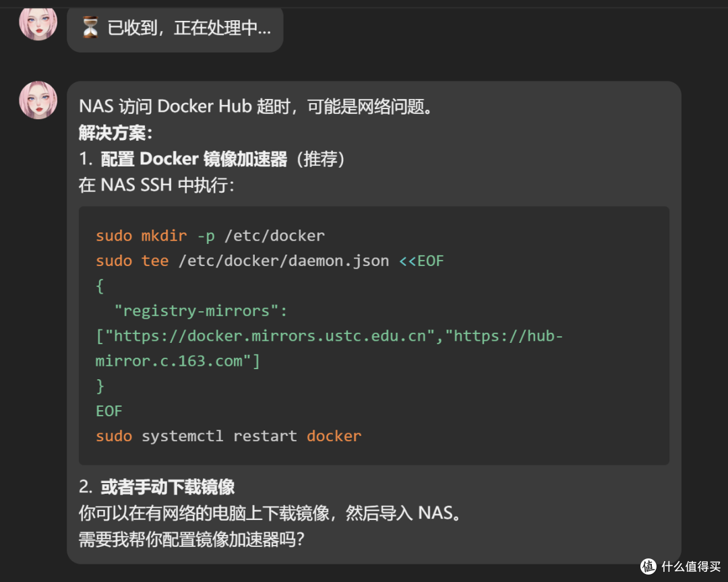Screen dimensions: 728x582
Task: Click the standalone "EOF" line in the code block
Action: [x=109, y=410]
